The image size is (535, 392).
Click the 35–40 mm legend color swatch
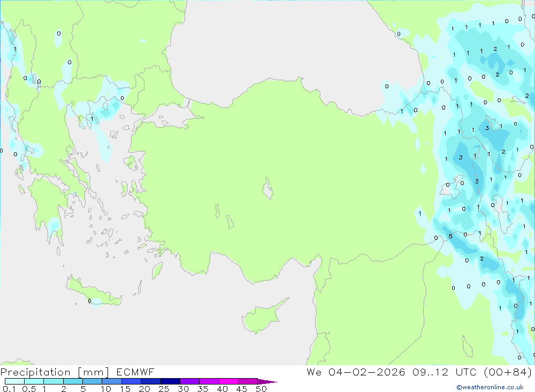point(209,381)
